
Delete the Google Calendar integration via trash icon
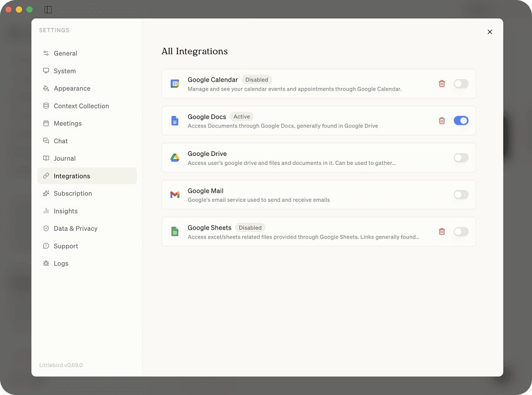coord(442,84)
